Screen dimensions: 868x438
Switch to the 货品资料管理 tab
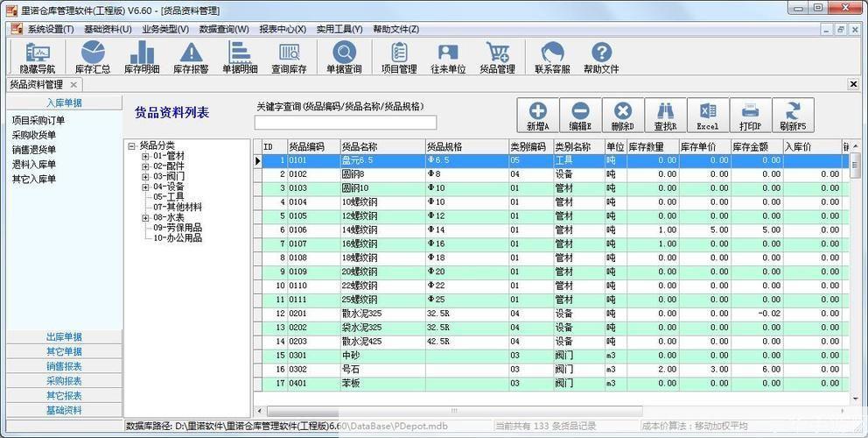tap(37, 84)
